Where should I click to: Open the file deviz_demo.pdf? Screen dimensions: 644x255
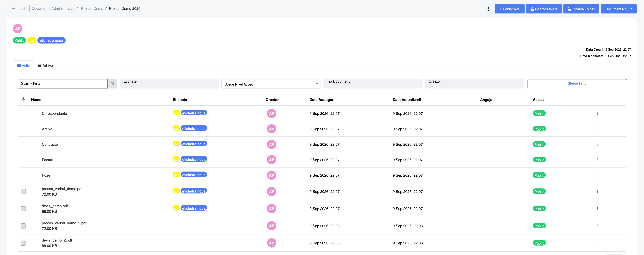[x=55, y=206]
